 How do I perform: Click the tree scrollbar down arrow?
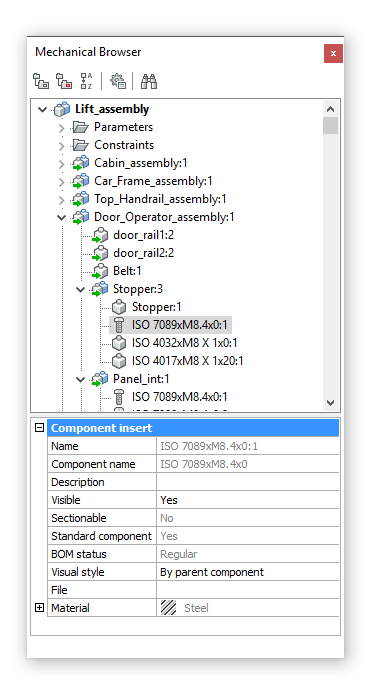pyautogui.click(x=330, y=402)
